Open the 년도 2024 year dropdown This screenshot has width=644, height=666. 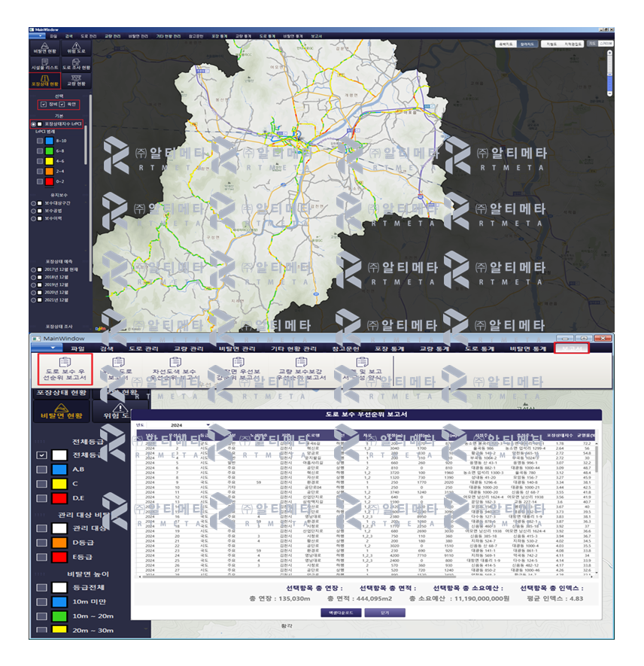181,425
